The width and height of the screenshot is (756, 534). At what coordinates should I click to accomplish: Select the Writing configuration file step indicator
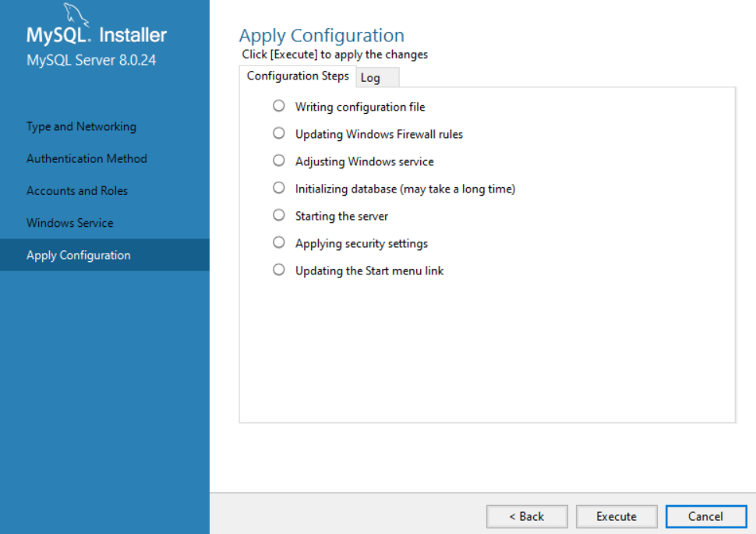coord(279,106)
